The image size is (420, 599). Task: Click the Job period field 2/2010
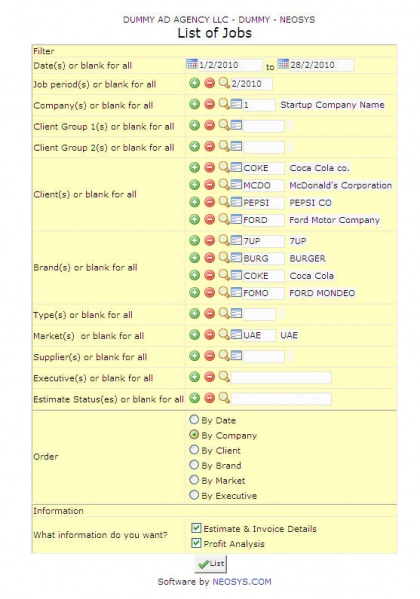coord(251,84)
